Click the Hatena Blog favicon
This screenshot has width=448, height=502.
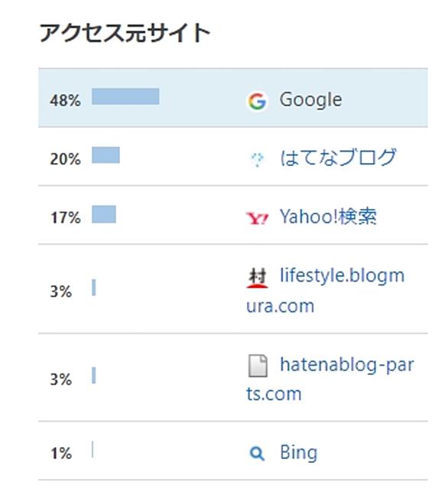point(257,159)
